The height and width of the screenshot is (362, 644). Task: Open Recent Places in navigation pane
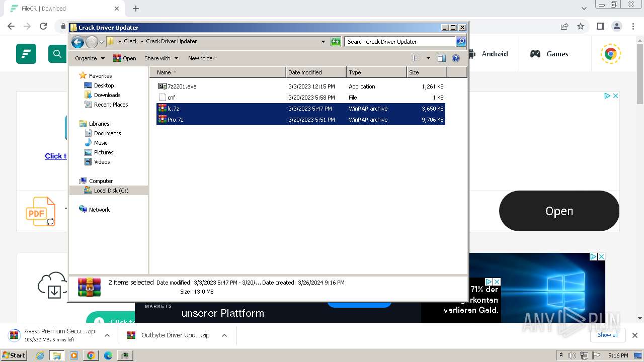coord(106,105)
